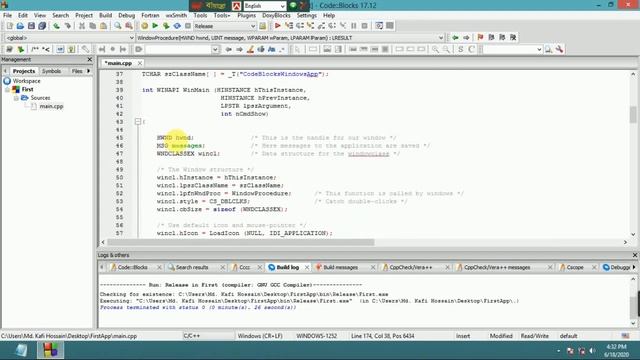Screen dimensions: 640x360
Task: Open the Build menu
Action: coord(105,16)
